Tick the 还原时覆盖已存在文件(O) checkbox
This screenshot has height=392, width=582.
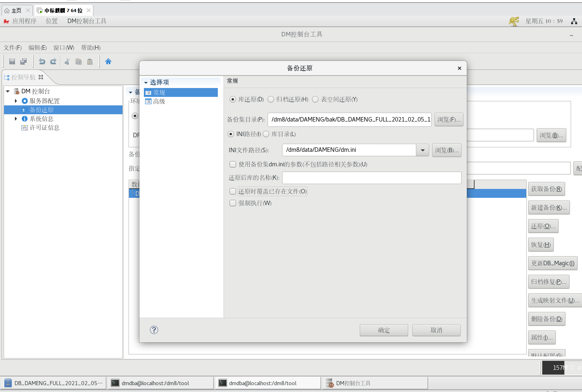pyautogui.click(x=233, y=191)
